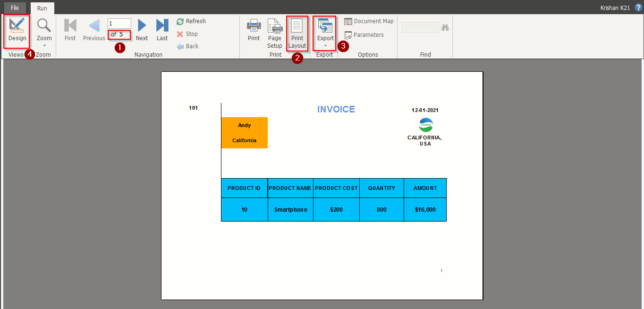Start a search with the binoculars icon

(445, 27)
